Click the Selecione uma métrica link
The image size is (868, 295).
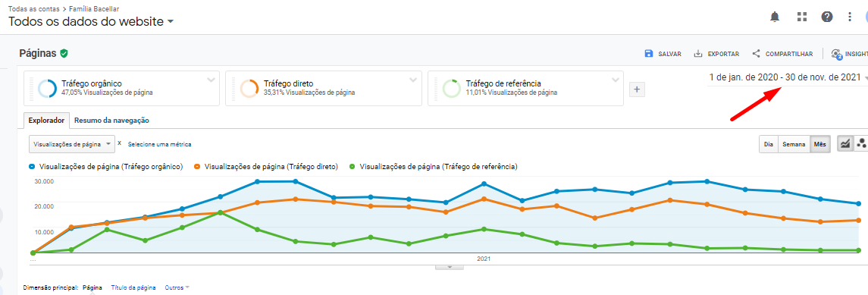tap(159, 144)
